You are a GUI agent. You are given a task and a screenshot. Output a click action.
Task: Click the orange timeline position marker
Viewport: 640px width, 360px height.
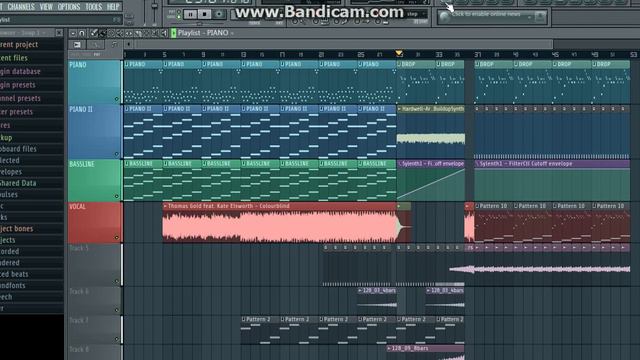tap(399, 53)
